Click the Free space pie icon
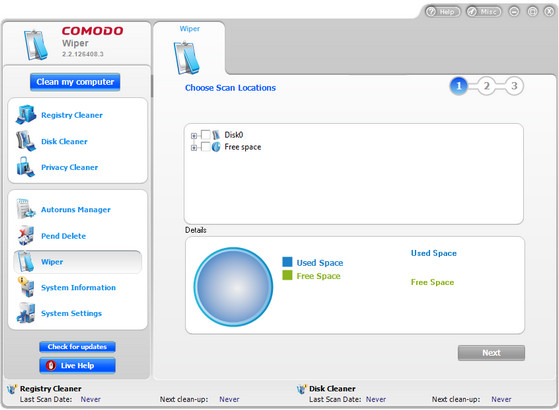The image size is (559, 410). 216,147
